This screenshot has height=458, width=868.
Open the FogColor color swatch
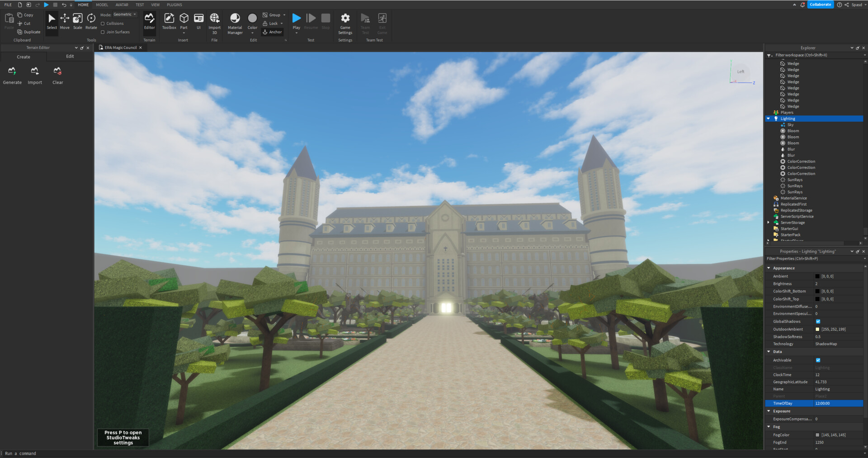[x=817, y=435]
